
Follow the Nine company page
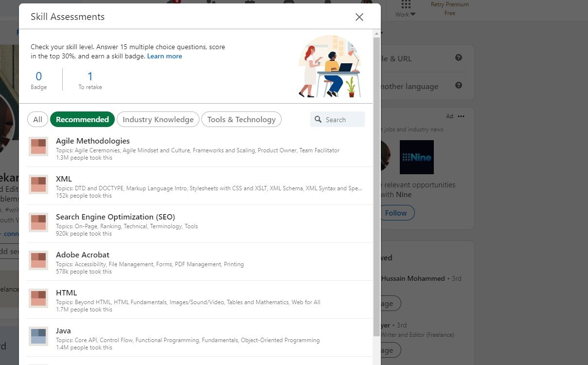point(396,213)
